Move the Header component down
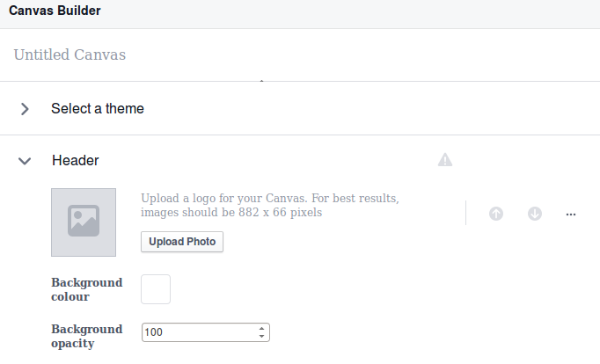The image size is (600, 364). pyautogui.click(x=535, y=214)
